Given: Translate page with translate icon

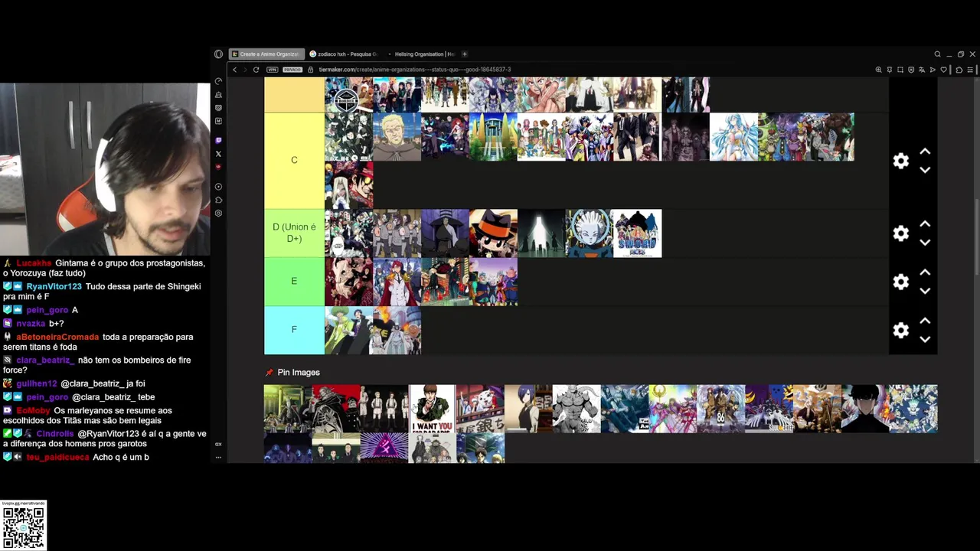Looking at the screenshot, I should 922,70.
